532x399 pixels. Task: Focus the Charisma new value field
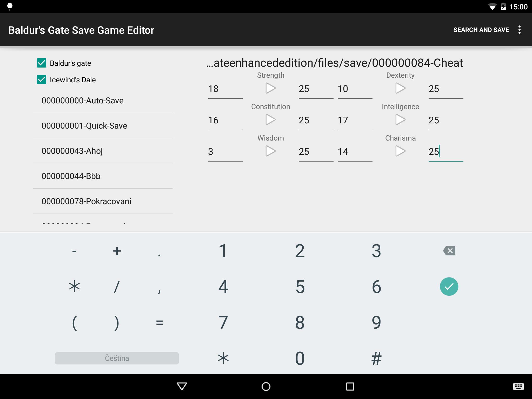click(446, 152)
